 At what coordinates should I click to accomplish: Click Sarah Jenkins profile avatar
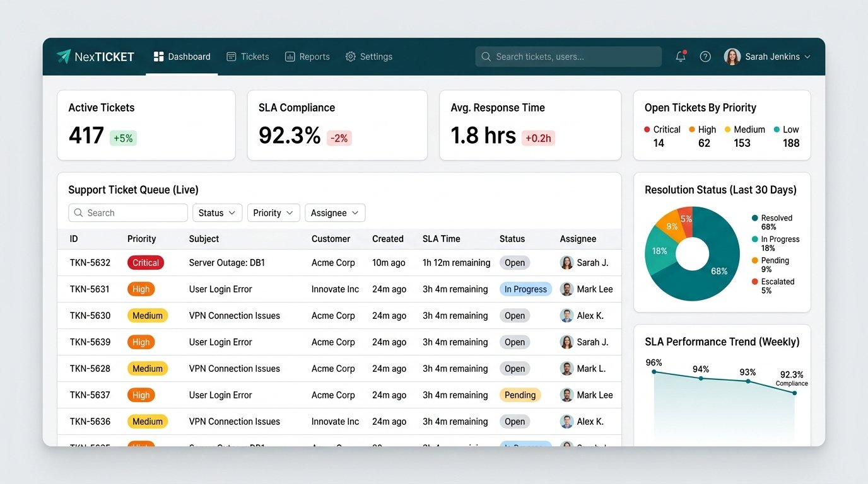pos(732,57)
